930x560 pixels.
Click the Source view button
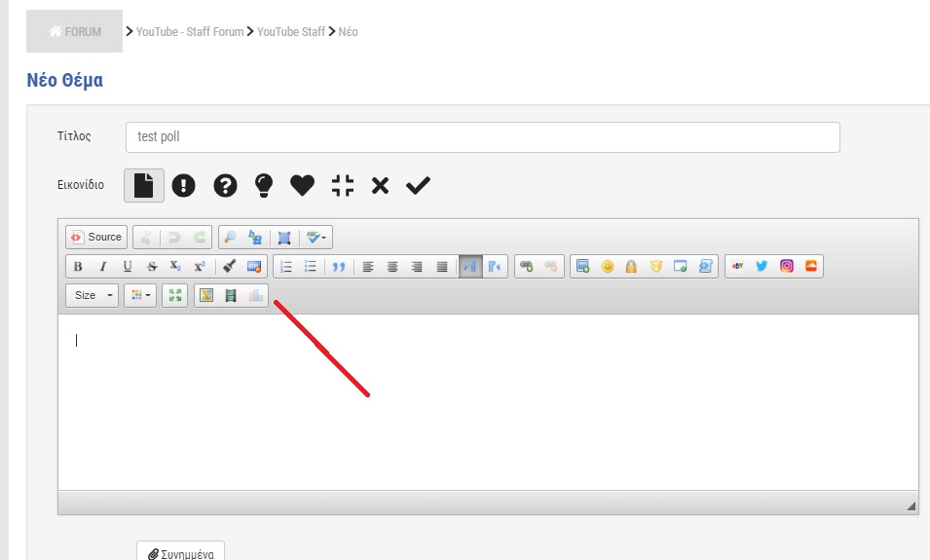click(x=96, y=238)
